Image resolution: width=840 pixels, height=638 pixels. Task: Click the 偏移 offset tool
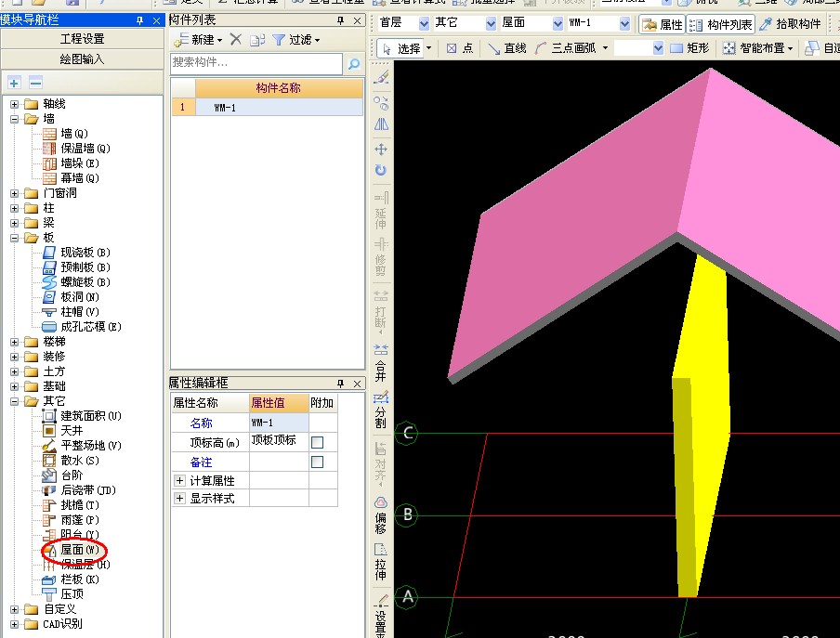[381, 515]
